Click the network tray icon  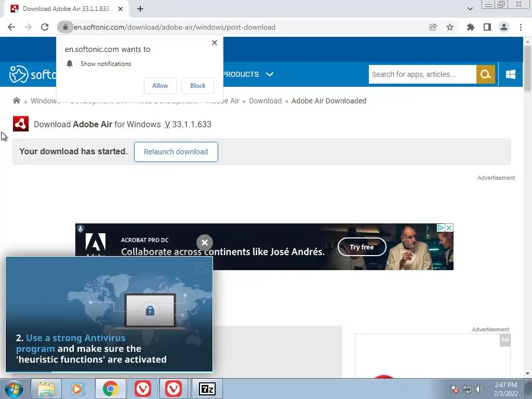point(467,389)
